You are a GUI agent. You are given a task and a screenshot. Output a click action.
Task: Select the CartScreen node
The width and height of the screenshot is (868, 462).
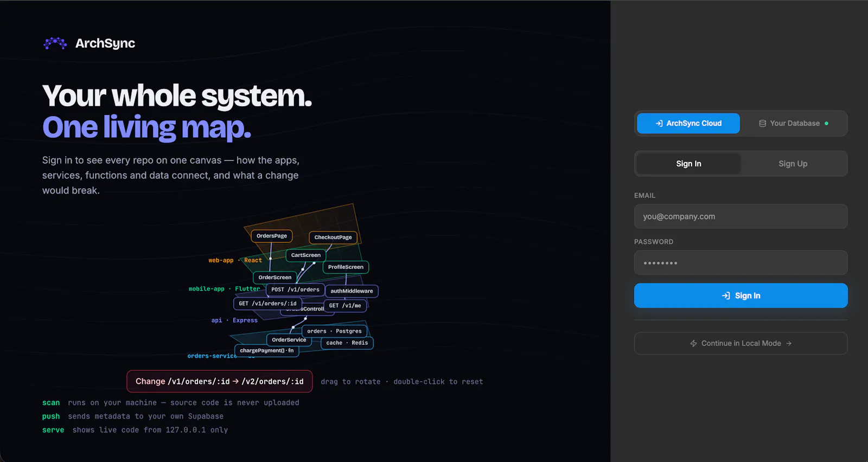306,255
